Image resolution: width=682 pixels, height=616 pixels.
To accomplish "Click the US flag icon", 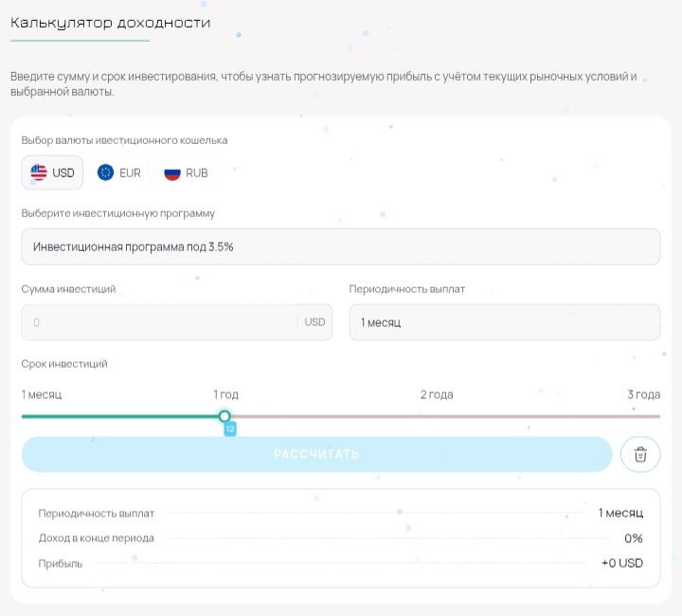I will tap(39, 172).
